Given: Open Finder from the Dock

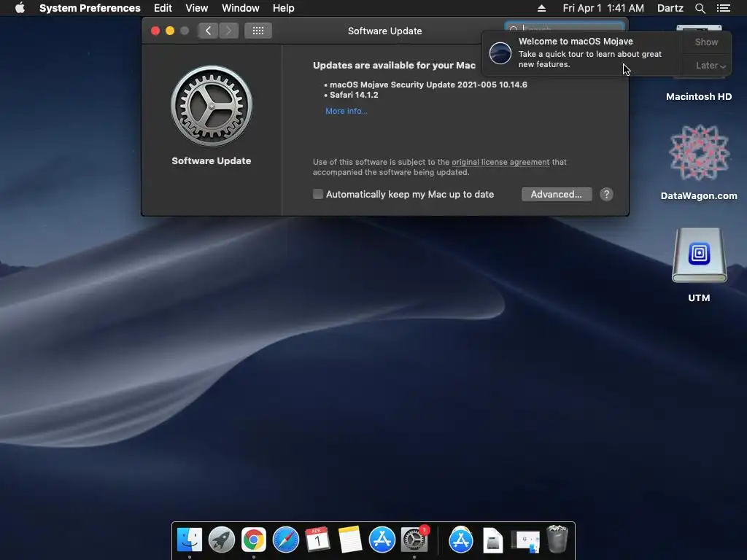Looking at the screenshot, I should pyautogui.click(x=190, y=540).
